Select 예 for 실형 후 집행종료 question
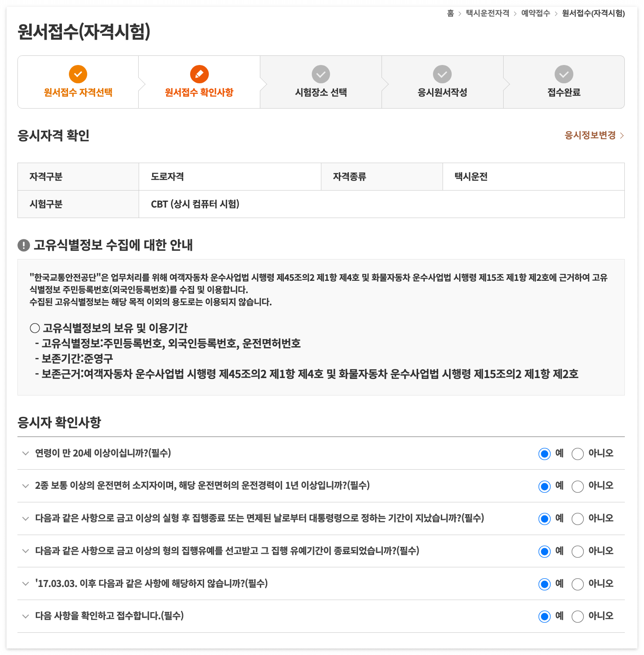The height and width of the screenshot is (655, 644). click(545, 519)
